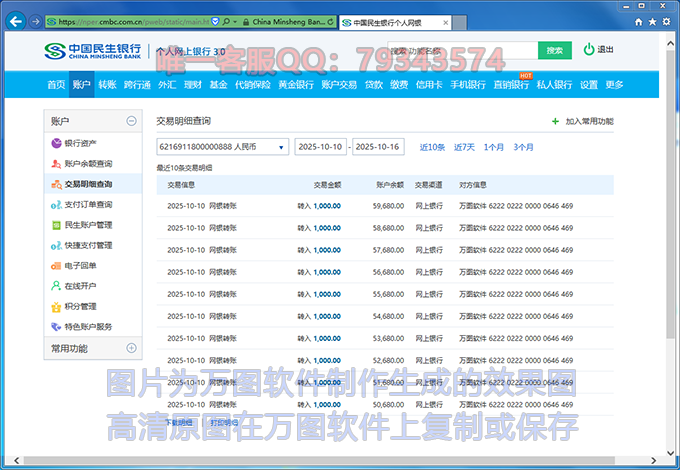Viewport: 680px width, 470px height.
Task: Click the 积分管理 sidebar icon
Action: pos(55,306)
